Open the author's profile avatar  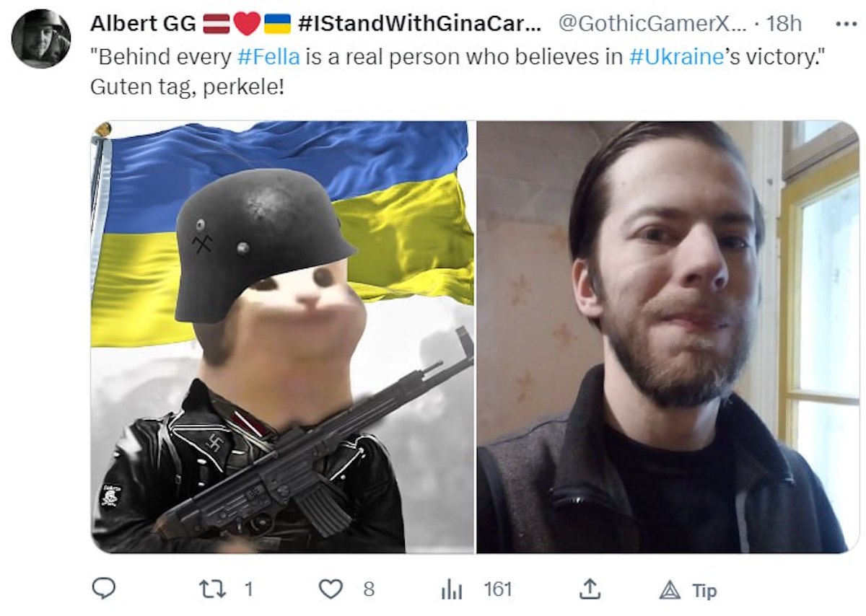pyautogui.click(x=42, y=39)
